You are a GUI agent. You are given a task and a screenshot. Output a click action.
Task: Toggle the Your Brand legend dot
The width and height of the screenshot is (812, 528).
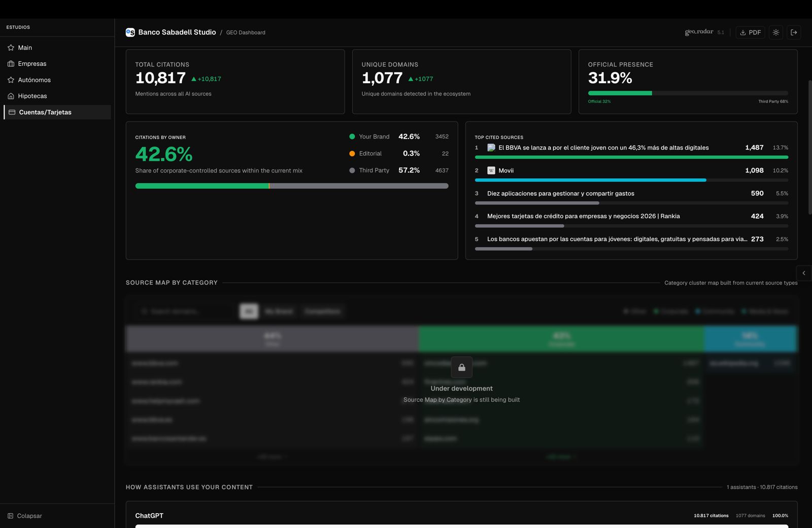[352, 136]
